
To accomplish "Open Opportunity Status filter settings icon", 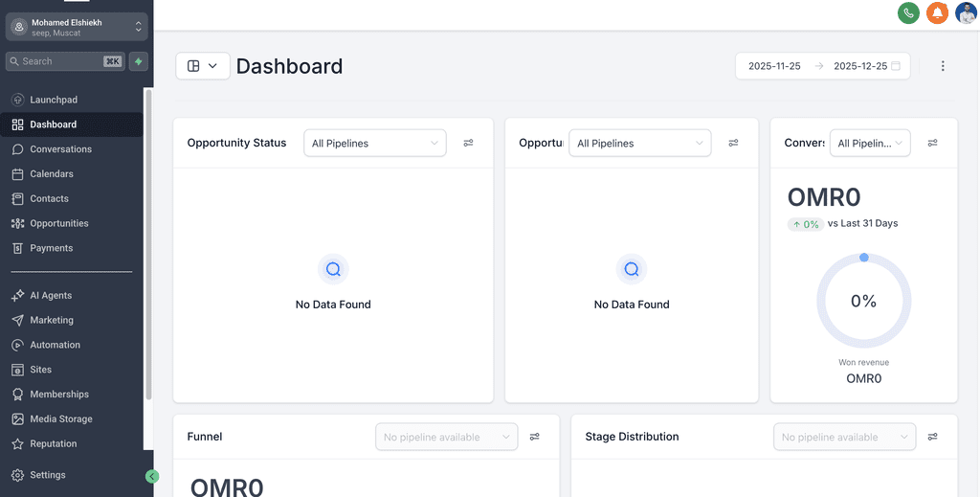I will [468, 143].
